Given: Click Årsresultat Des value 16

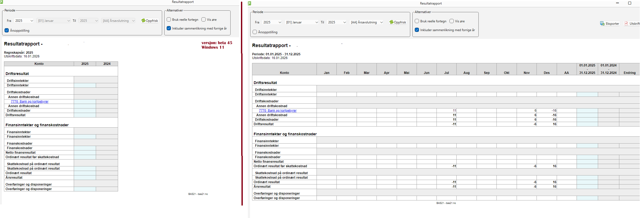Looking at the screenshot, I should click(x=555, y=187).
